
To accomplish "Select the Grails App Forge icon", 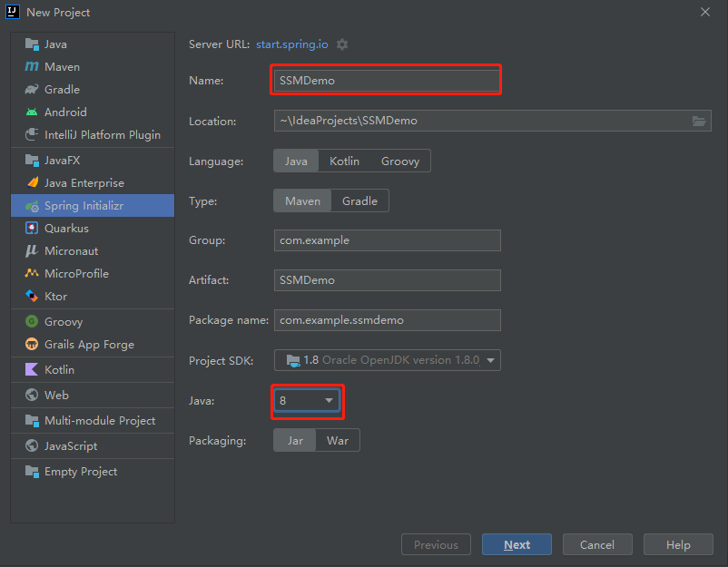I will click(x=32, y=344).
